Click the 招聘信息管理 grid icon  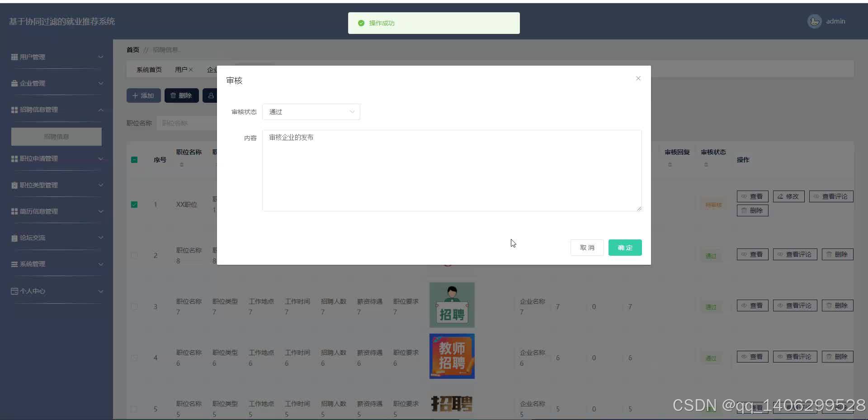point(14,110)
